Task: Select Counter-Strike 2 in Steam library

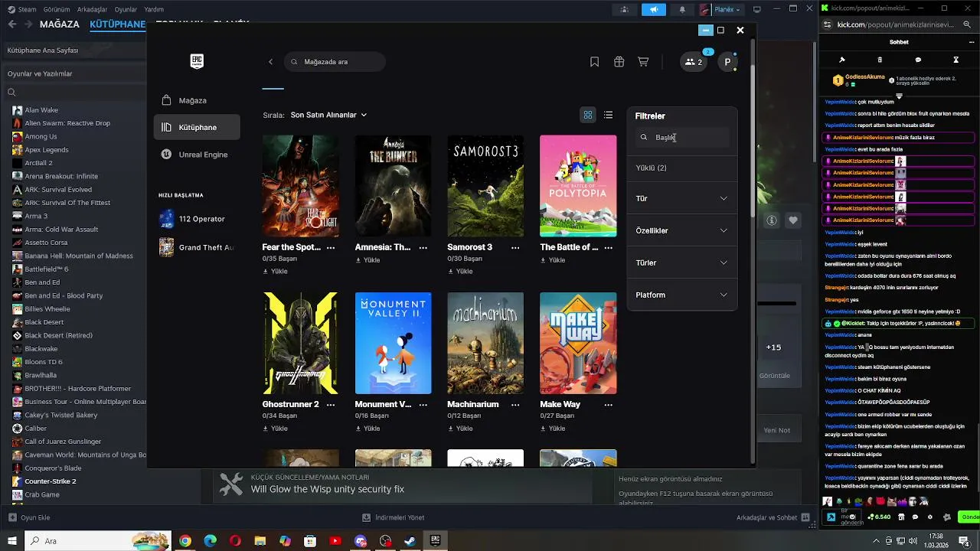Action: [51, 481]
